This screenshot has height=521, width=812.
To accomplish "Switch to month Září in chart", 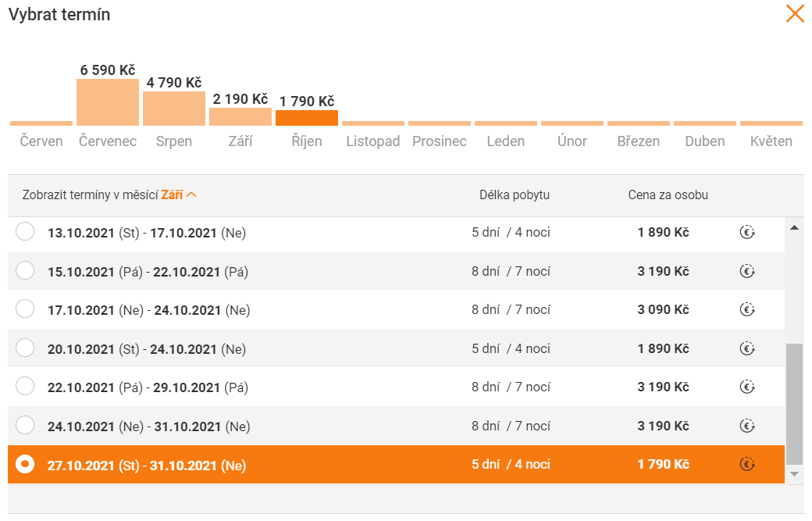I will pyautogui.click(x=240, y=141).
